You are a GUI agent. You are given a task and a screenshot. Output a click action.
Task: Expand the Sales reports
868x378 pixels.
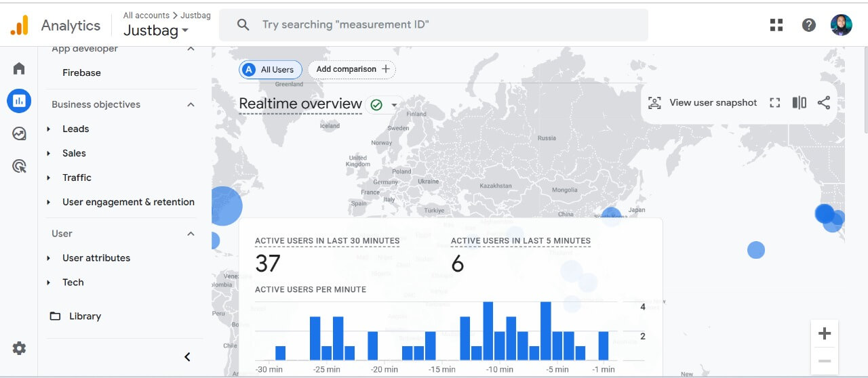click(x=49, y=153)
